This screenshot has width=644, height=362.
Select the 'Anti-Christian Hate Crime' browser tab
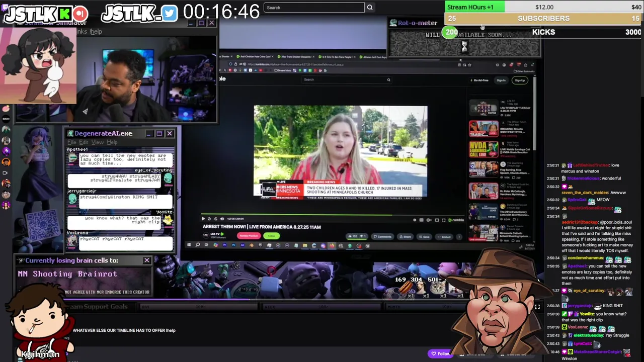(255, 57)
